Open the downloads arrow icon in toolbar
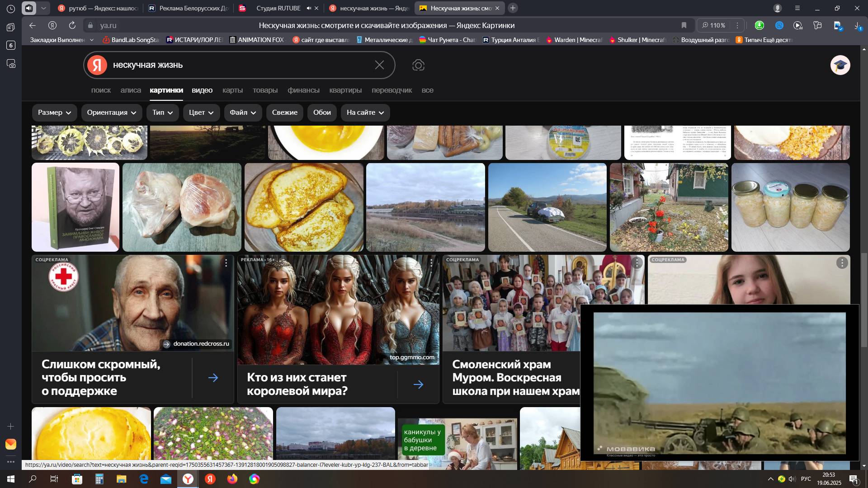The image size is (868, 488). (857, 25)
